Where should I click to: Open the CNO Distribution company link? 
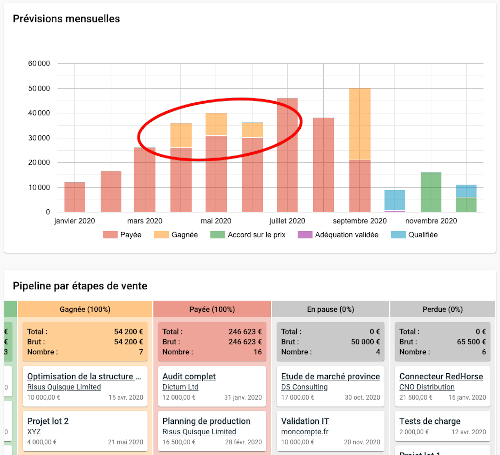pos(427,387)
